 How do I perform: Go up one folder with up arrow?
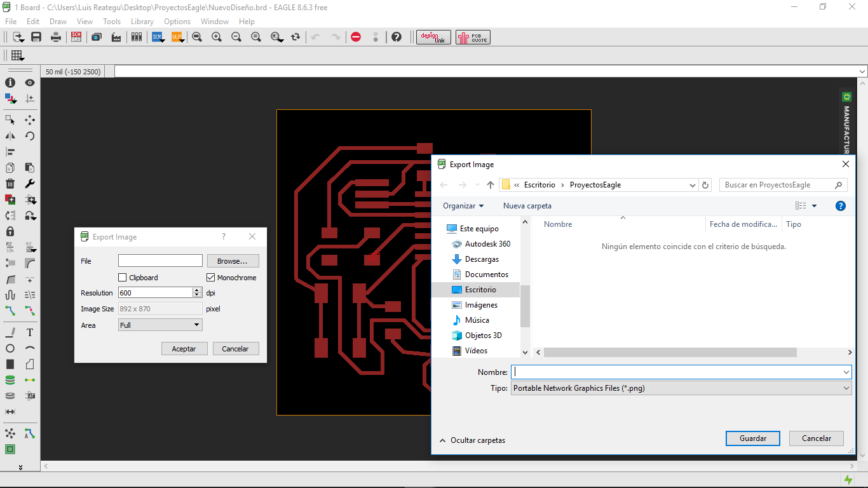click(x=490, y=185)
